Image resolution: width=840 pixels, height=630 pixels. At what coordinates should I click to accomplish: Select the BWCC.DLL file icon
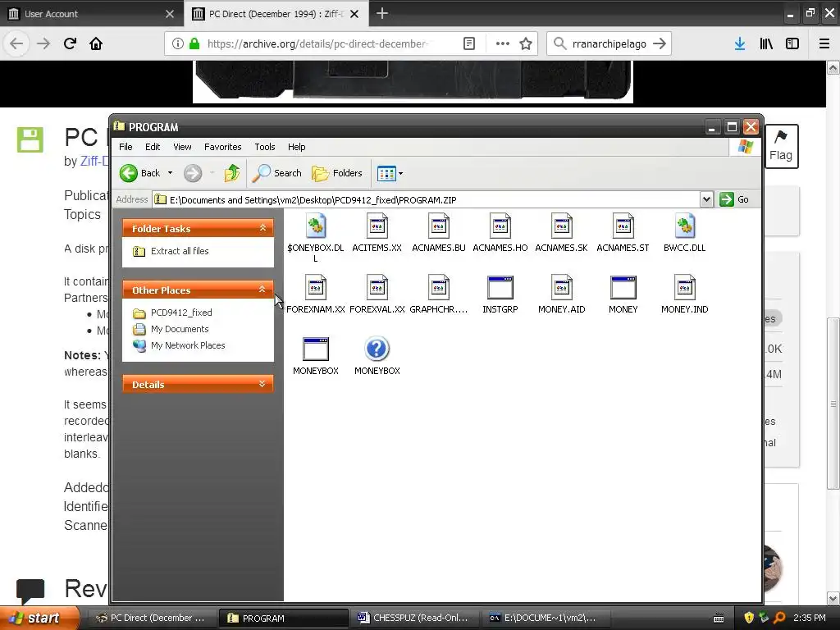pos(685,226)
